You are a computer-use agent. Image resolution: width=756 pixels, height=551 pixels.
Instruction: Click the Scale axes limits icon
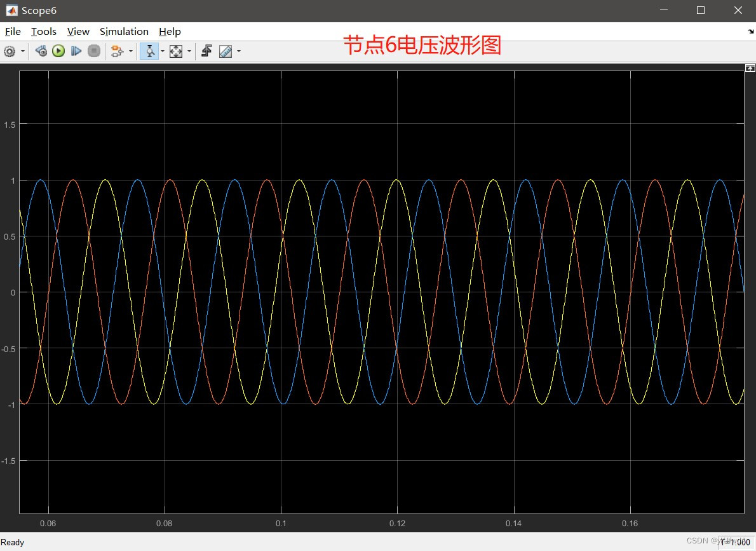point(176,51)
